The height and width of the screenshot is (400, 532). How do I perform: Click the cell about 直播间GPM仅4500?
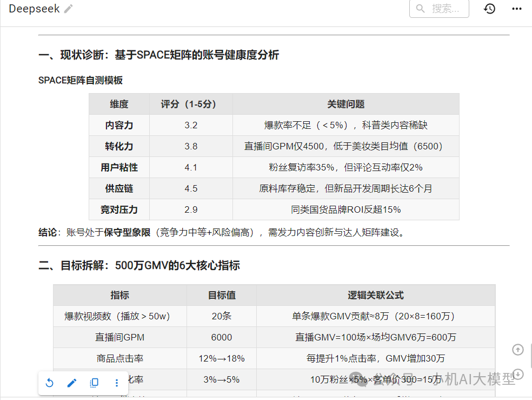coord(345,146)
